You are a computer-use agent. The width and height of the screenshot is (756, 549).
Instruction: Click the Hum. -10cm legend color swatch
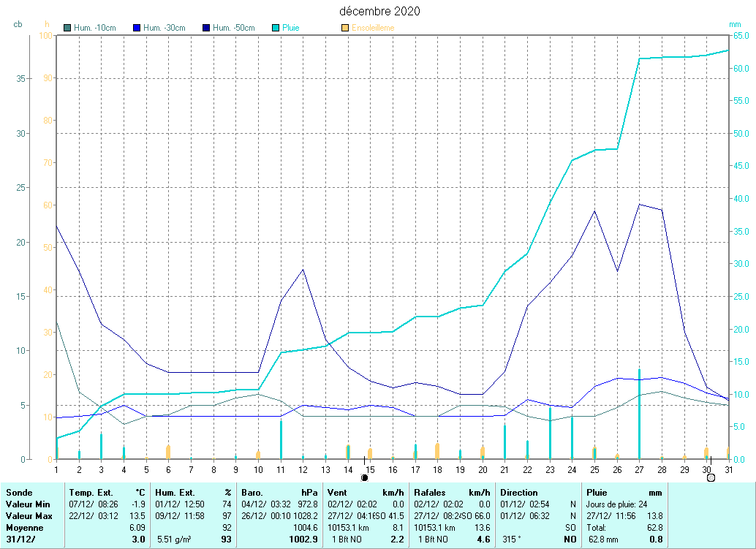(68, 29)
